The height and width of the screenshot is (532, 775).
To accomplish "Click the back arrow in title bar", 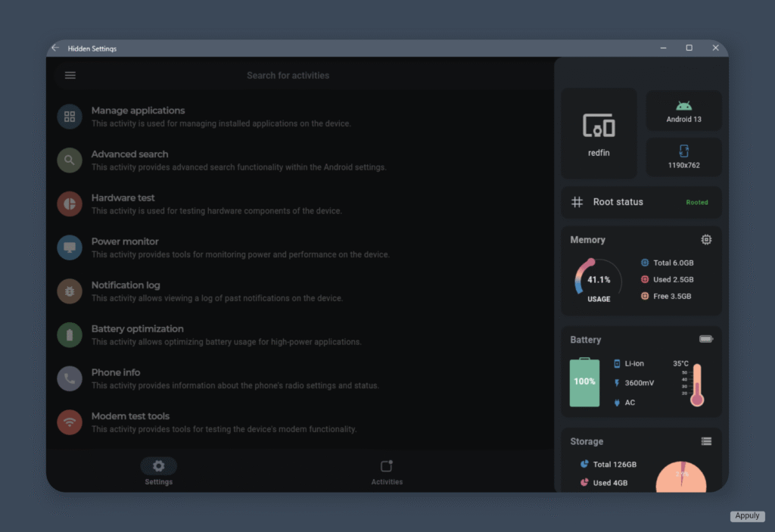I will click(55, 48).
